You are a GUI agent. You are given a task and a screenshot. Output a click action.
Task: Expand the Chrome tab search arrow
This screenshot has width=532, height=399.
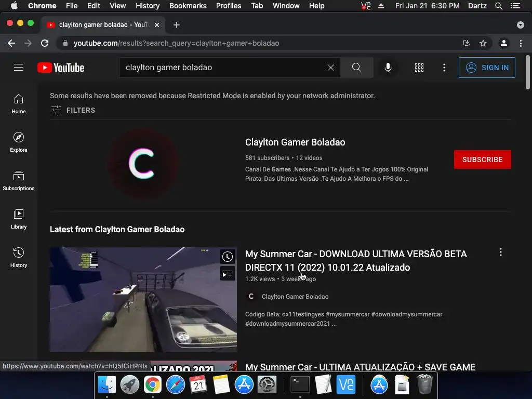tap(520, 25)
